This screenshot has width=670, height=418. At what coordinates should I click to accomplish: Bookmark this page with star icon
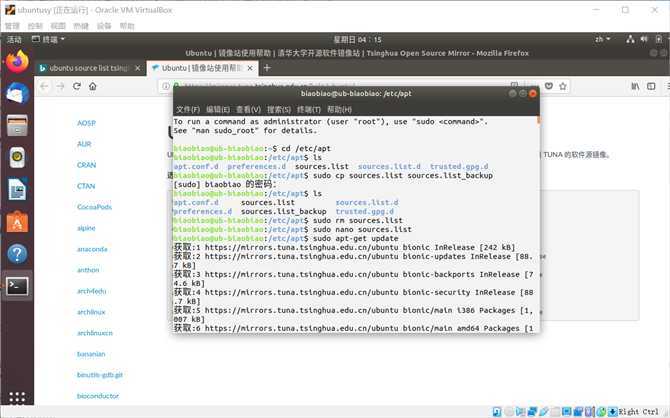click(x=563, y=86)
